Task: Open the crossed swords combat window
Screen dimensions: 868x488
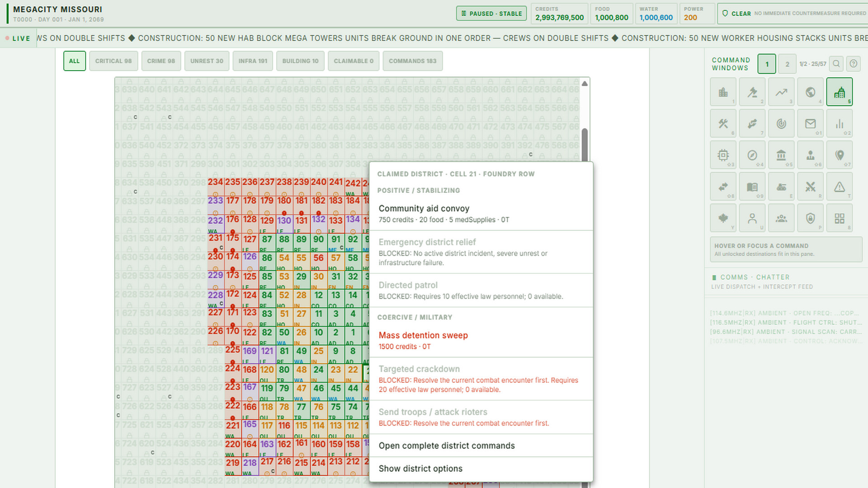Action: 811,187
